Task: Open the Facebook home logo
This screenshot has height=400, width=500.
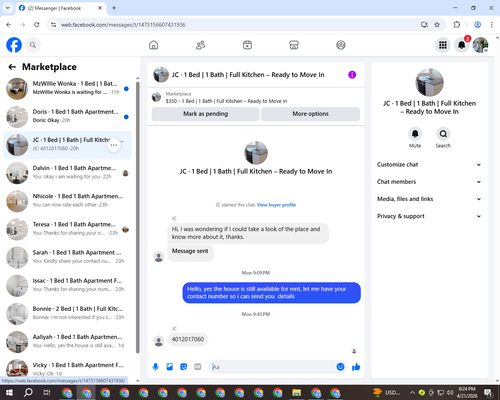Action: (x=14, y=45)
